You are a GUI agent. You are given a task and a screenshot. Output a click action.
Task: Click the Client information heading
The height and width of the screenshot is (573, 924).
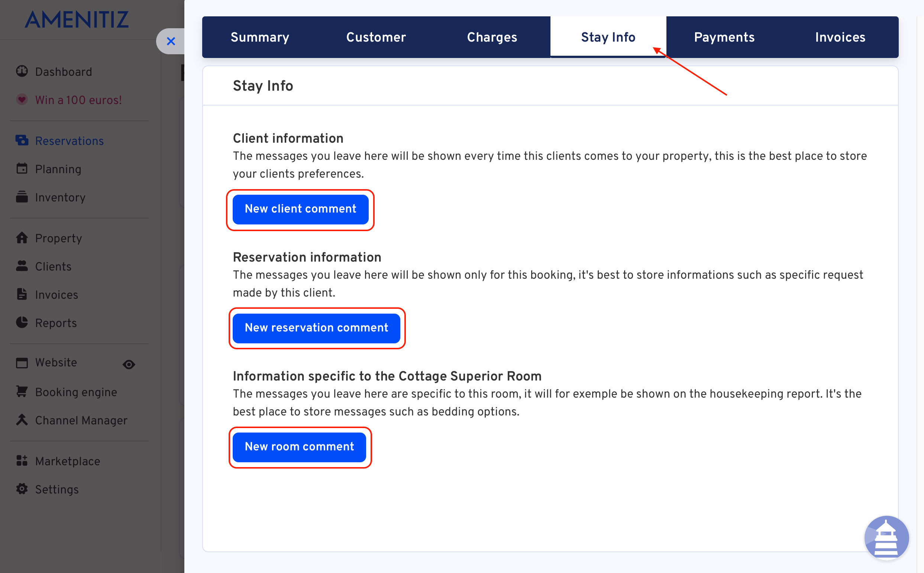tap(288, 139)
